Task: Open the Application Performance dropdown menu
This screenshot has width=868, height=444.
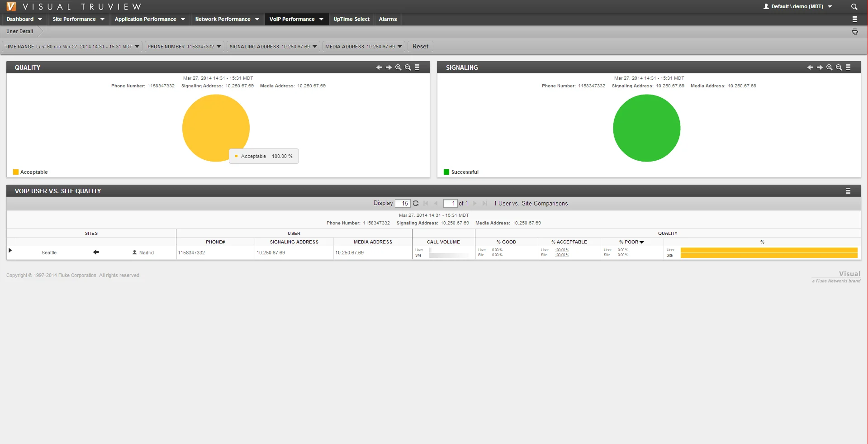Action: coord(150,19)
